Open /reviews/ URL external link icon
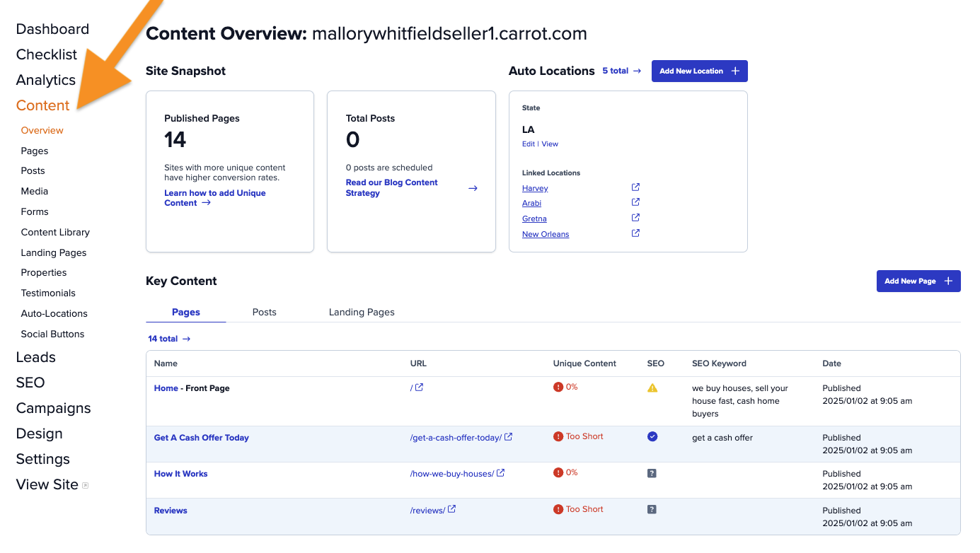 [452, 509]
